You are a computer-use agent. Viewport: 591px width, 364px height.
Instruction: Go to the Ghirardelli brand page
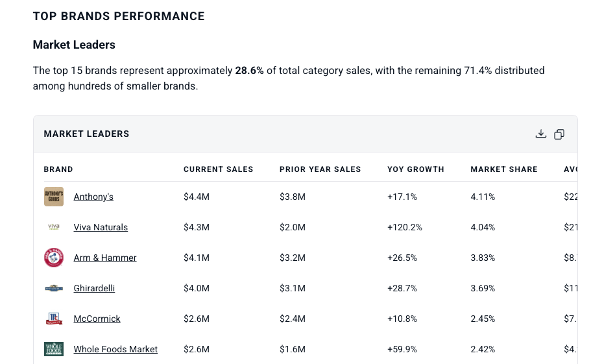[94, 288]
